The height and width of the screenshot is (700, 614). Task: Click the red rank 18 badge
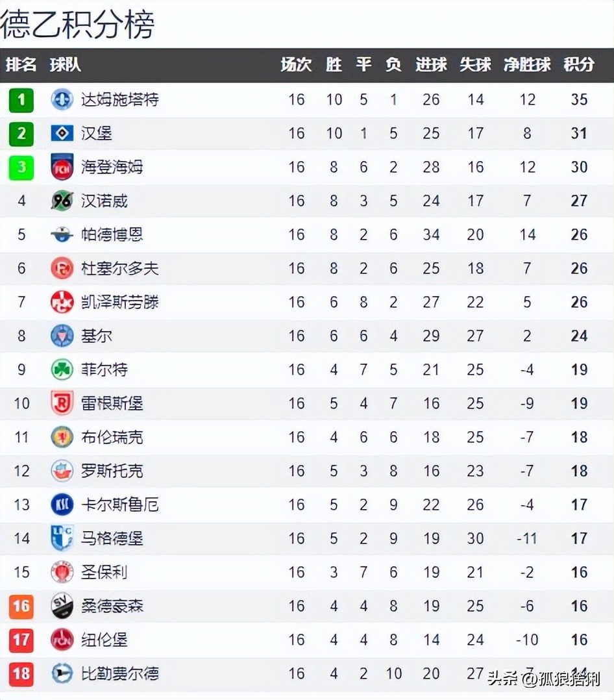tap(21, 673)
